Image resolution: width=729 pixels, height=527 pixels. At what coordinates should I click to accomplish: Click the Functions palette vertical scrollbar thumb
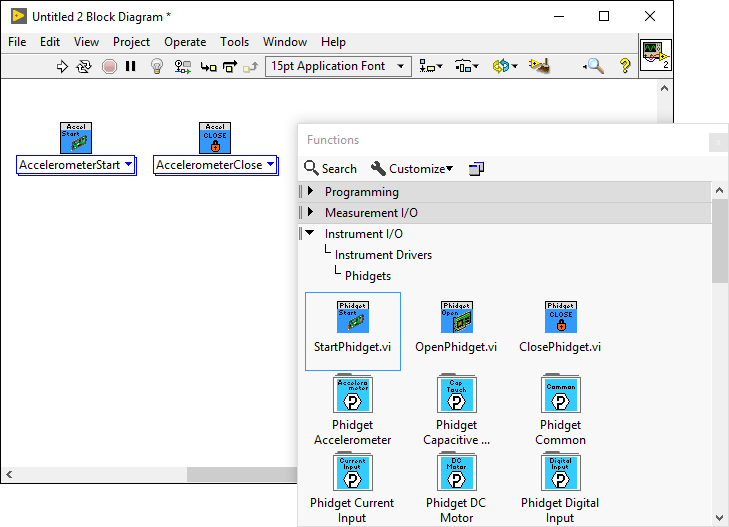point(719,241)
